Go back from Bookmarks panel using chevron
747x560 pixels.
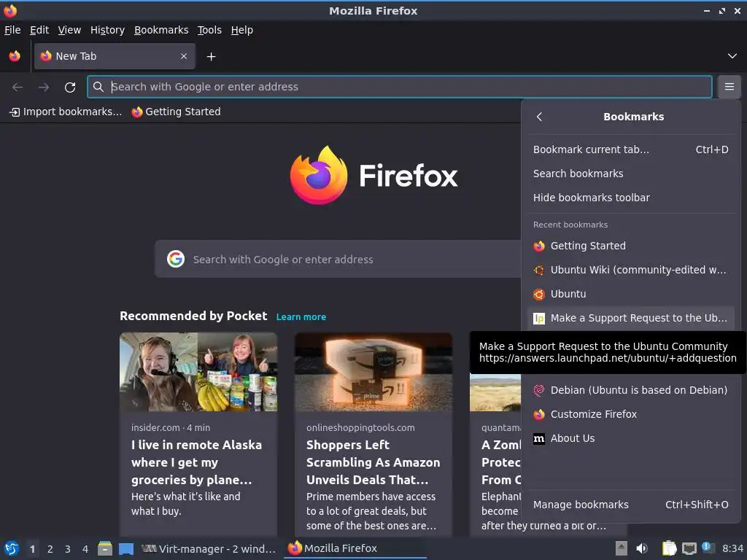tap(539, 117)
